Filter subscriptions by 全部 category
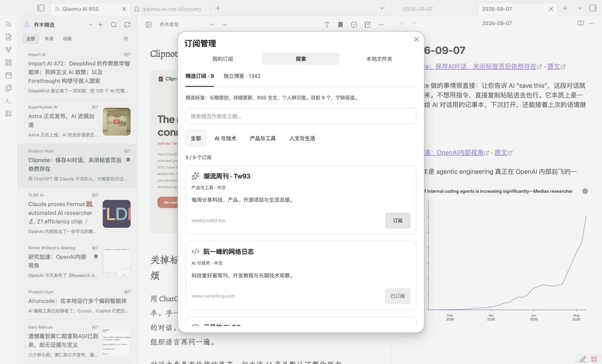Image resolution: width=602 pixels, height=364 pixels. 196,138
